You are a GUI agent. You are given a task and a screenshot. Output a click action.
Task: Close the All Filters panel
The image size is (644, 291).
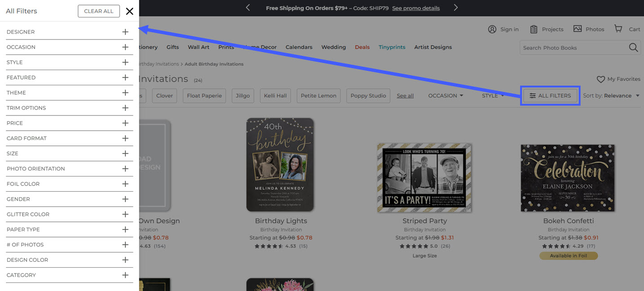tap(129, 11)
